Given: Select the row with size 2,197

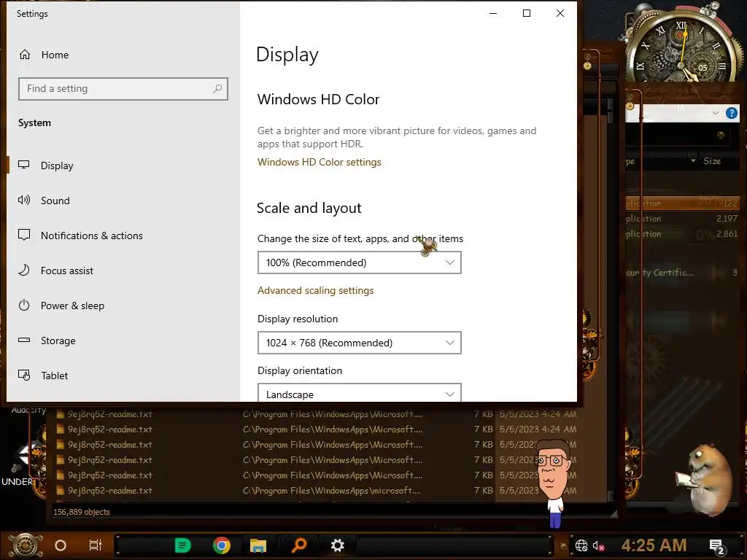Looking at the screenshot, I should tap(682, 219).
